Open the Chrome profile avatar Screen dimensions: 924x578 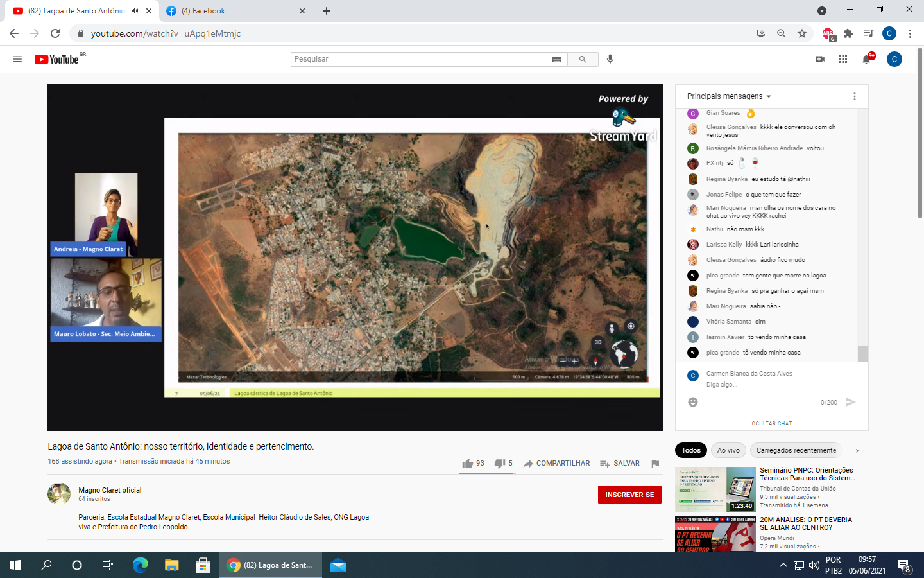pyautogui.click(x=889, y=33)
